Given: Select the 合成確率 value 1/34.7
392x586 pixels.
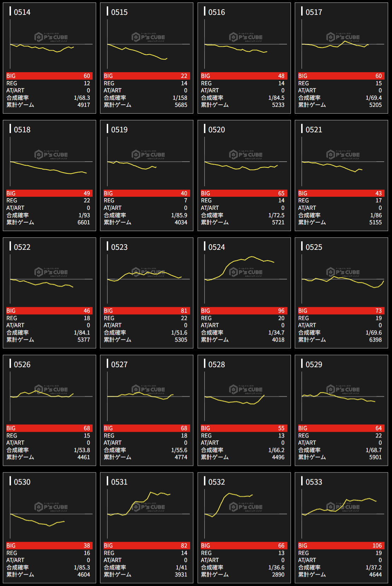Looking at the screenshot, I should [x=276, y=333].
